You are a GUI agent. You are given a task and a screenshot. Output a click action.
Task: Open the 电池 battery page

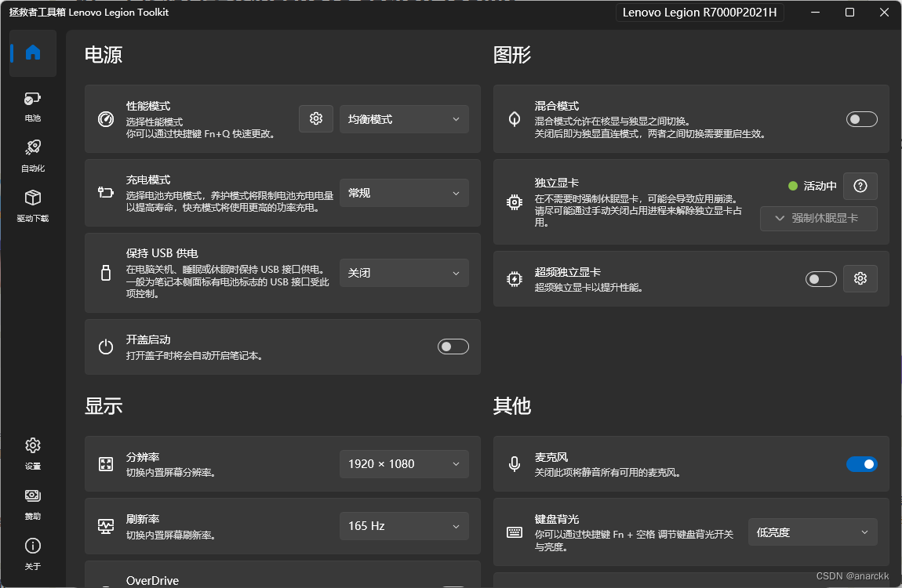point(33,107)
